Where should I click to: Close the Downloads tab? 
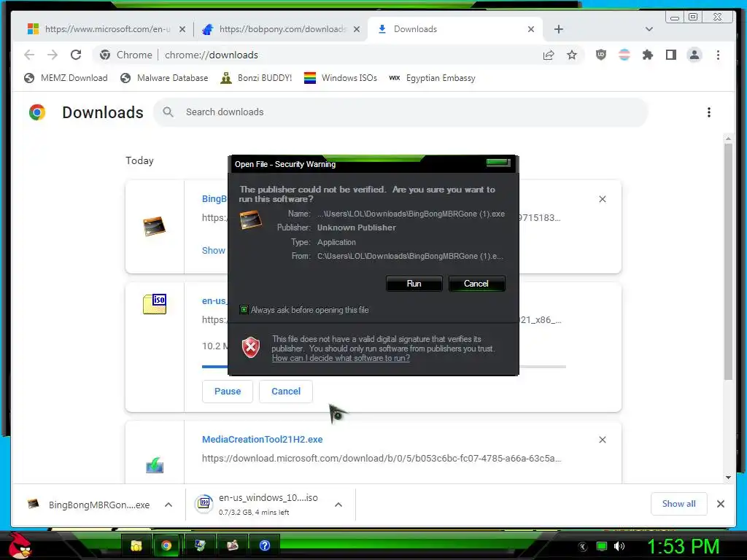531,29
